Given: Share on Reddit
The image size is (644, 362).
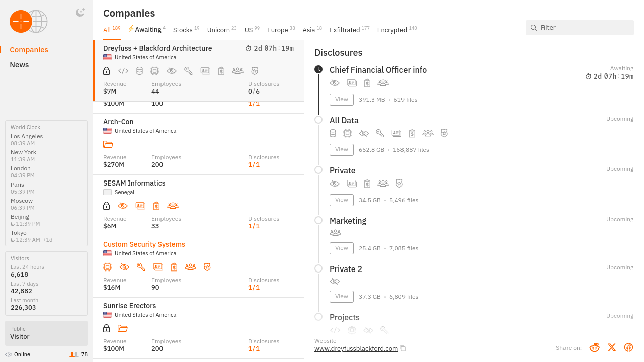Looking at the screenshot, I should pyautogui.click(x=595, y=347).
